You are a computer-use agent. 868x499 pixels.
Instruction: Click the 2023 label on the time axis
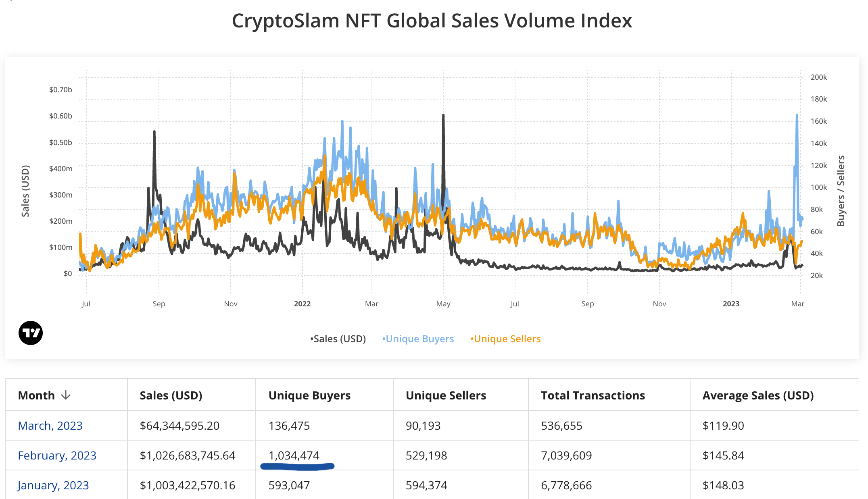731,304
